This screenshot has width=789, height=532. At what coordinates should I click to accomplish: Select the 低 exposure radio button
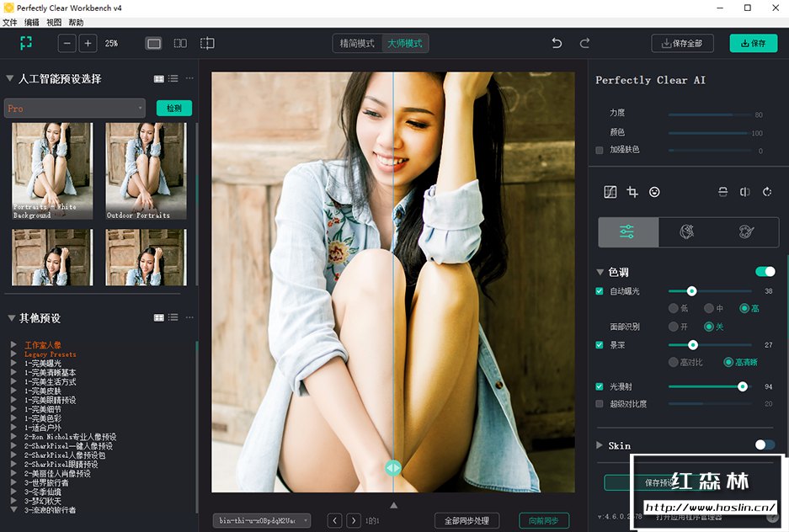click(674, 308)
